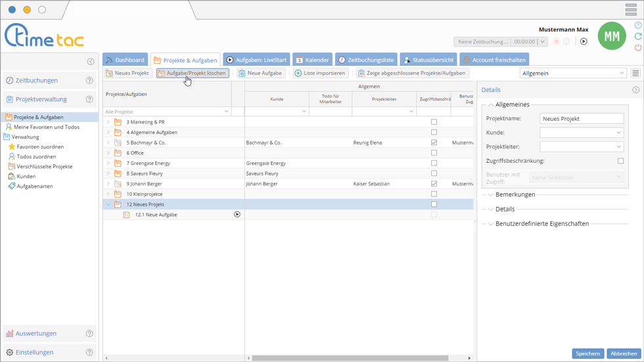Click the help icon next to Zeitbuchungen
Screen dimensions: 644x362
pyautogui.click(x=89, y=81)
